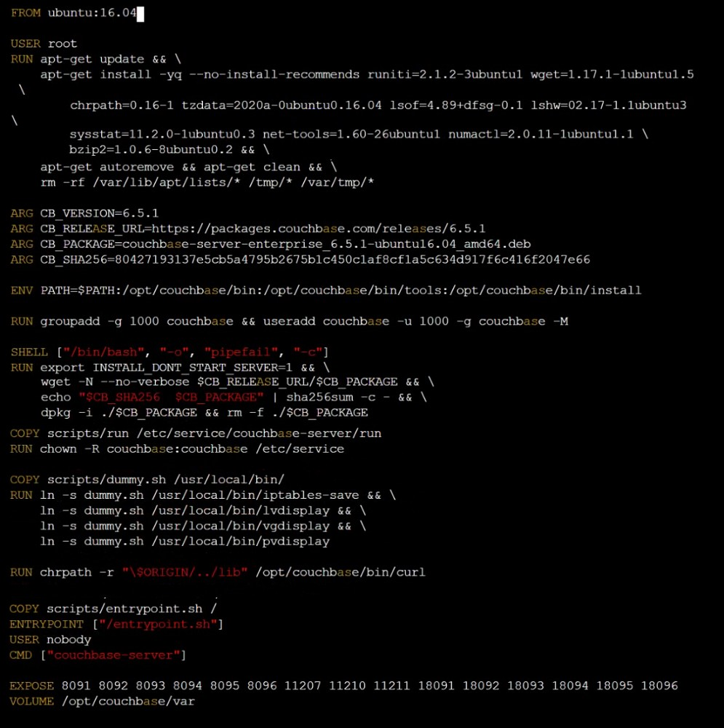Click 'wget -N --no-verbose' command text

[115, 382]
